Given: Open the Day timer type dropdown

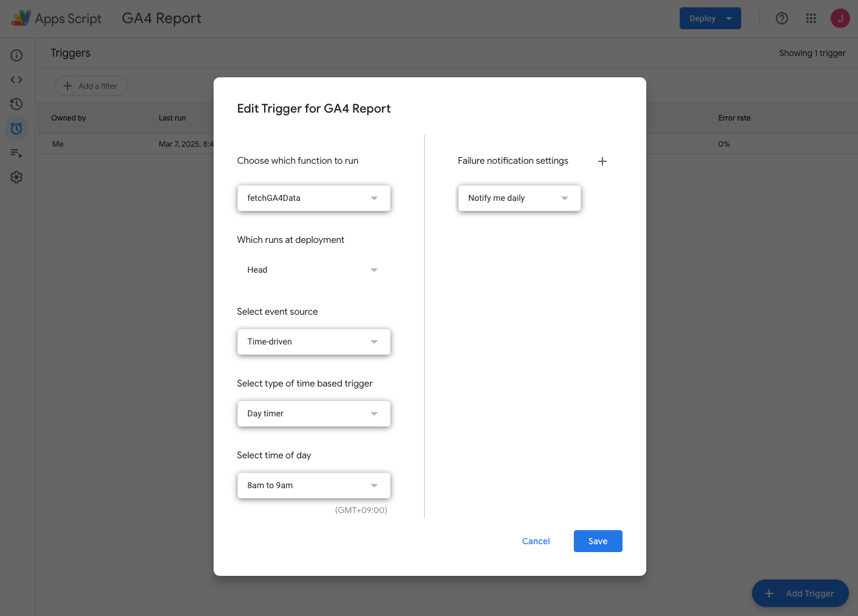Looking at the screenshot, I should tap(313, 414).
